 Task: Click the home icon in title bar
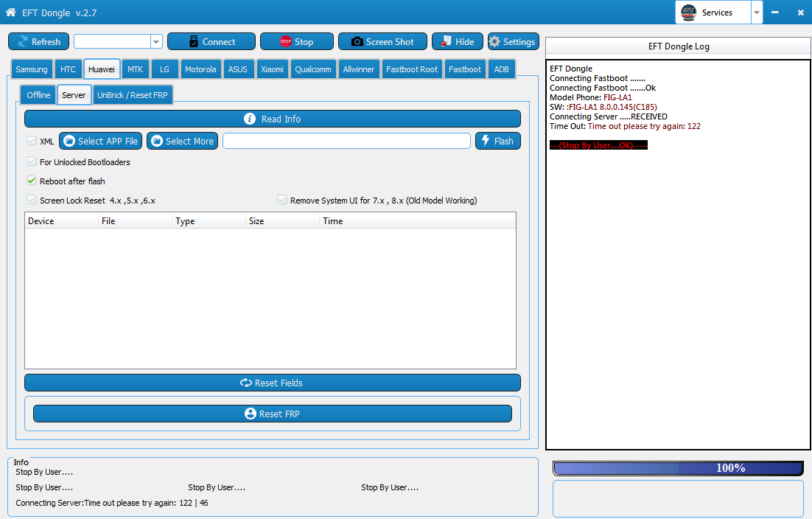10,13
